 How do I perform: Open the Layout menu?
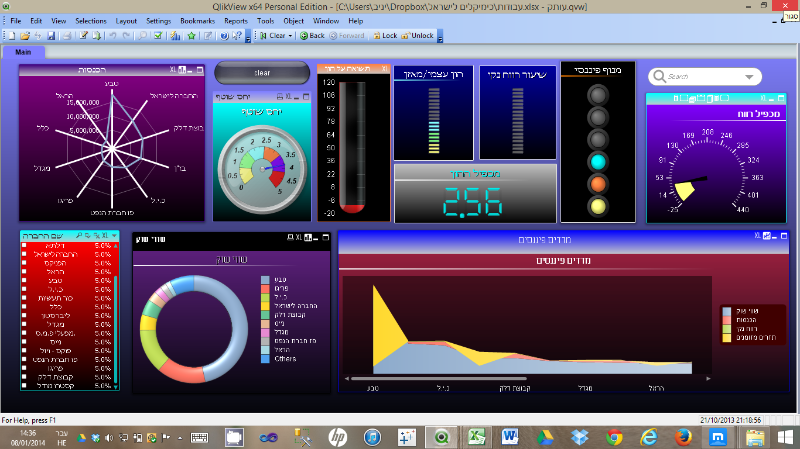[126, 21]
